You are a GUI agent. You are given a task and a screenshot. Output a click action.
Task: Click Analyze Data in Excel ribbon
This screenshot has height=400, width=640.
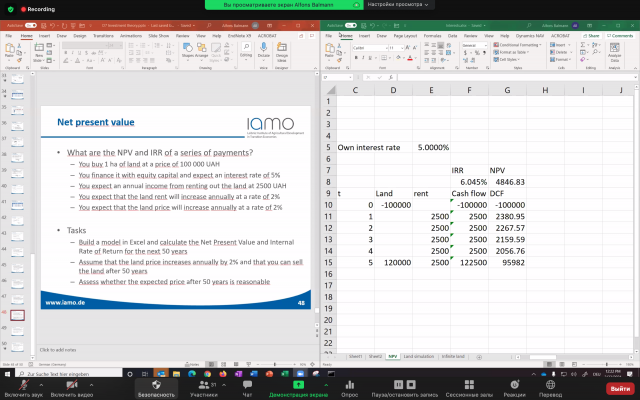(613, 56)
